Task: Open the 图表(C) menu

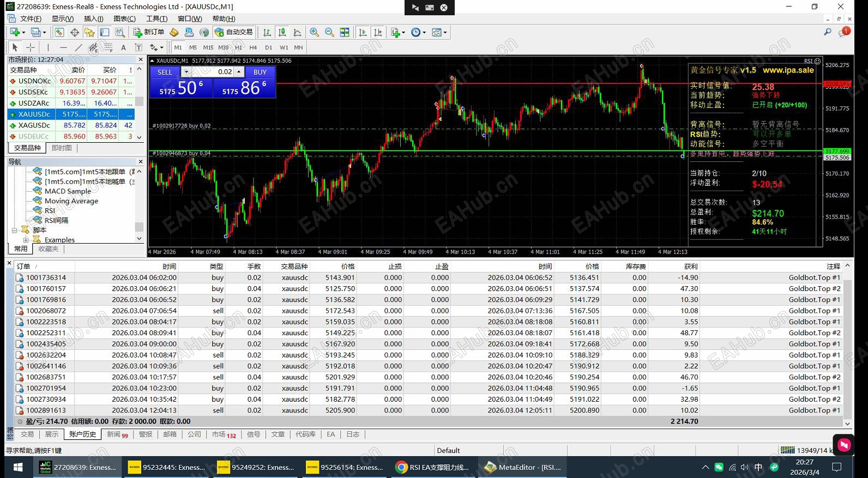Action: tap(124, 19)
